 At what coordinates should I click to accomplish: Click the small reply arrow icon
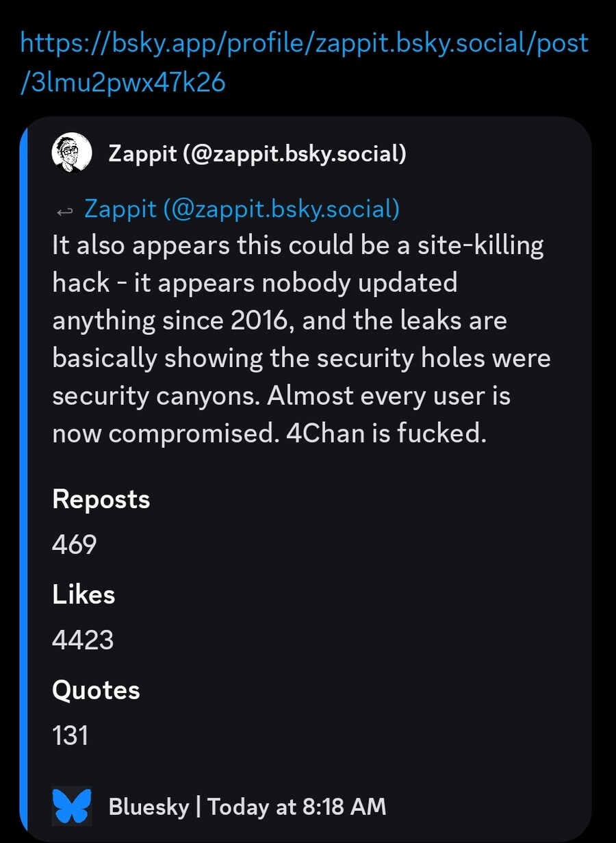[64, 212]
